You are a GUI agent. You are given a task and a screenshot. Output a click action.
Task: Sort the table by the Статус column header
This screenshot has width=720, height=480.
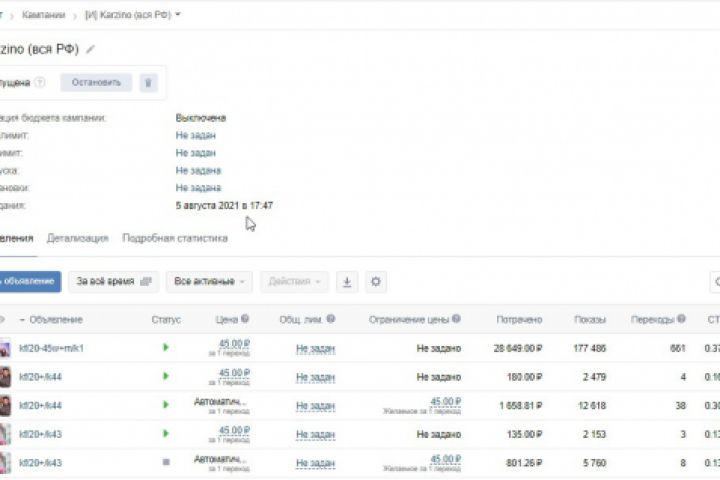tap(166, 320)
